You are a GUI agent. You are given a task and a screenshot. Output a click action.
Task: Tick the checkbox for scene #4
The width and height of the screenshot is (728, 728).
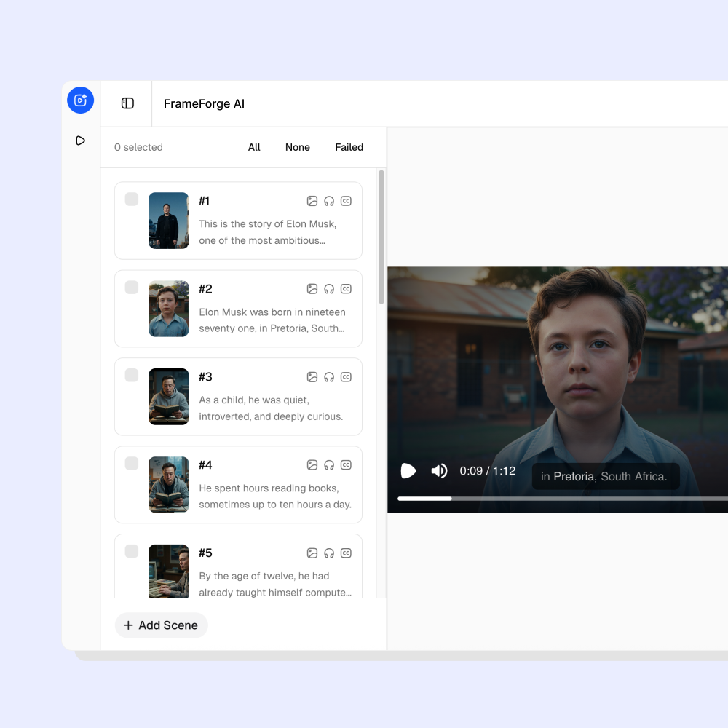132,464
